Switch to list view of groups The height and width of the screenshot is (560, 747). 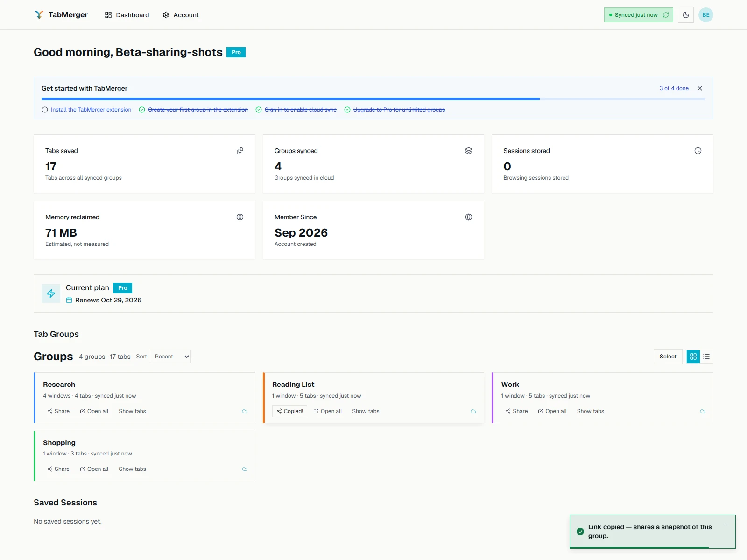[x=706, y=357]
